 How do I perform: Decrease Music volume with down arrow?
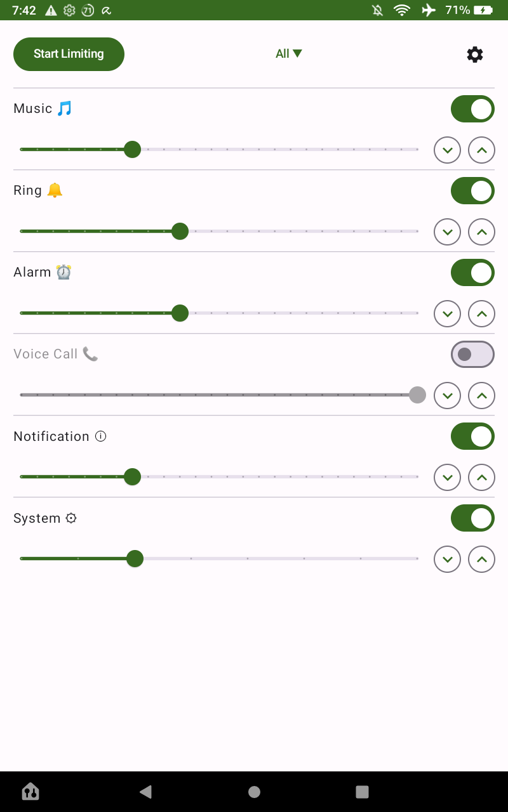(447, 150)
